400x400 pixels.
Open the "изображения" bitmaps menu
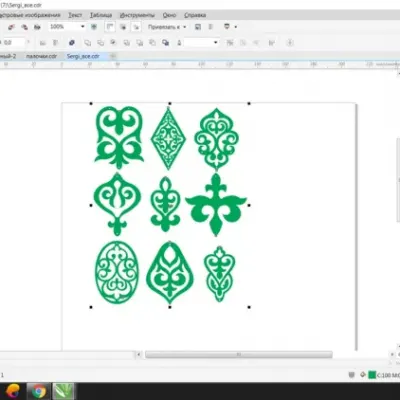click(x=42, y=15)
